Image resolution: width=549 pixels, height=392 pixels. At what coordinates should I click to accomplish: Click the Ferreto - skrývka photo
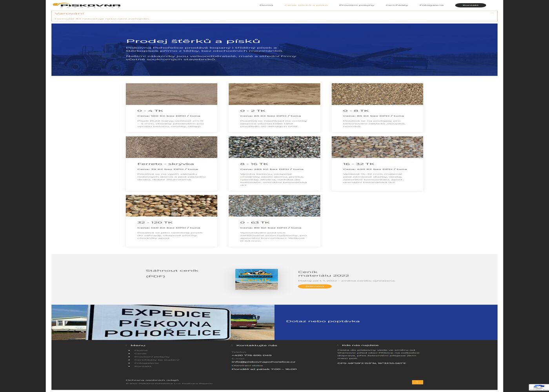pos(171,147)
